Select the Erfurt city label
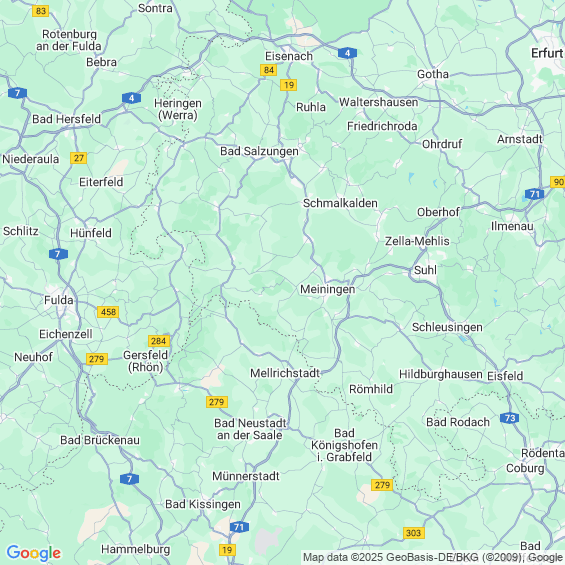 (547, 53)
